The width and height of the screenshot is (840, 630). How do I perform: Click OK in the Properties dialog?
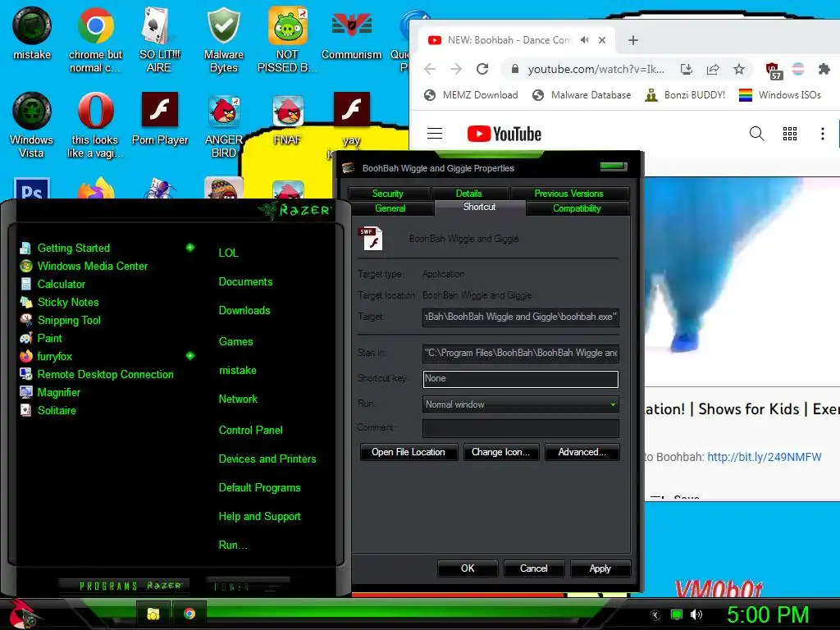click(x=468, y=568)
